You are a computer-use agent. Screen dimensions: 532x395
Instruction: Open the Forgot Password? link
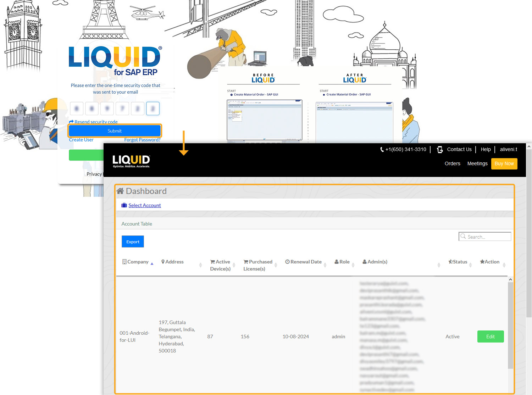click(x=142, y=140)
